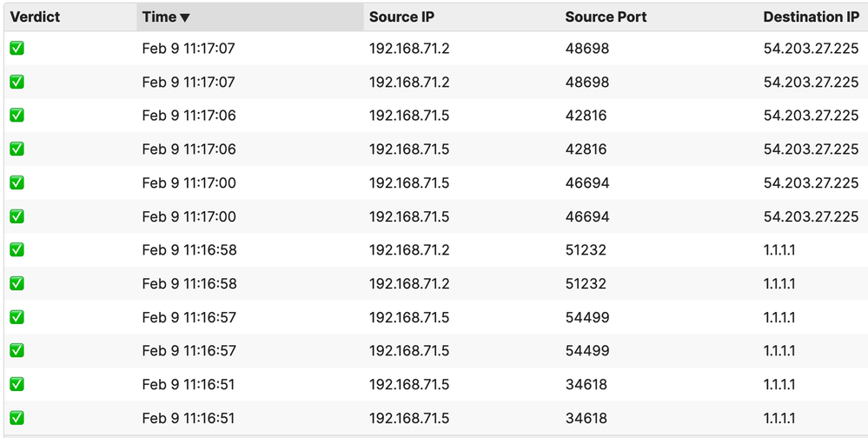Image resolution: width=868 pixels, height=438 pixels.
Task: Click the sort arrow next to Time
Action: (185, 17)
